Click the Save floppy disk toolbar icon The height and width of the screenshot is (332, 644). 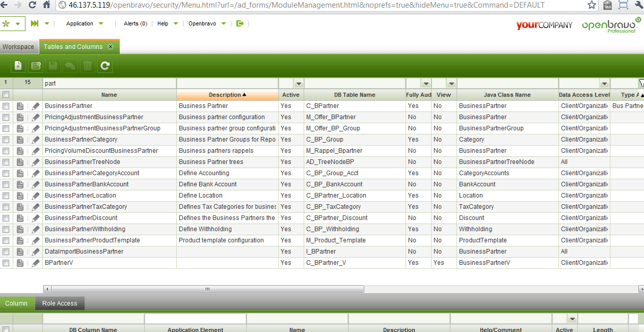point(53,66)
